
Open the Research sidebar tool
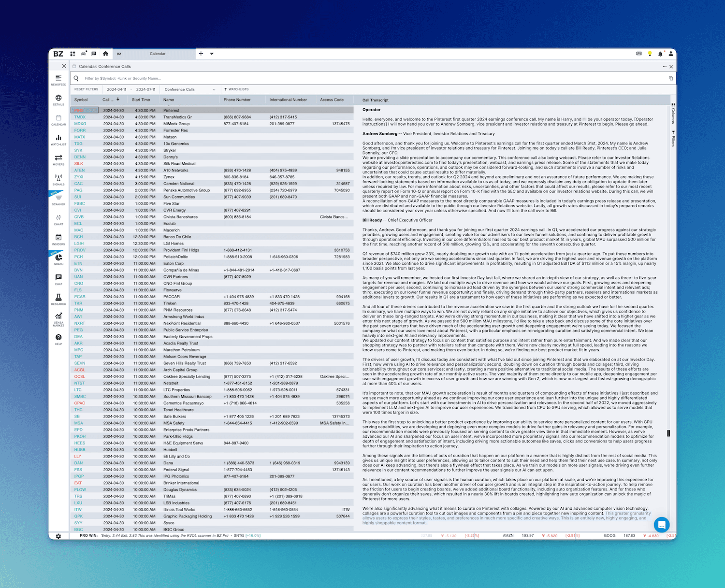pos(58,300)
